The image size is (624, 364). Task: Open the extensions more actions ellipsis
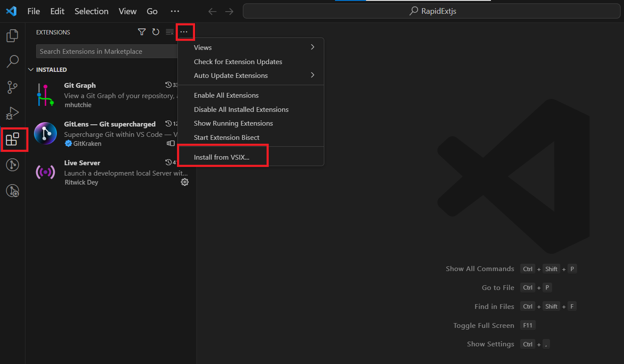point(184,32)
